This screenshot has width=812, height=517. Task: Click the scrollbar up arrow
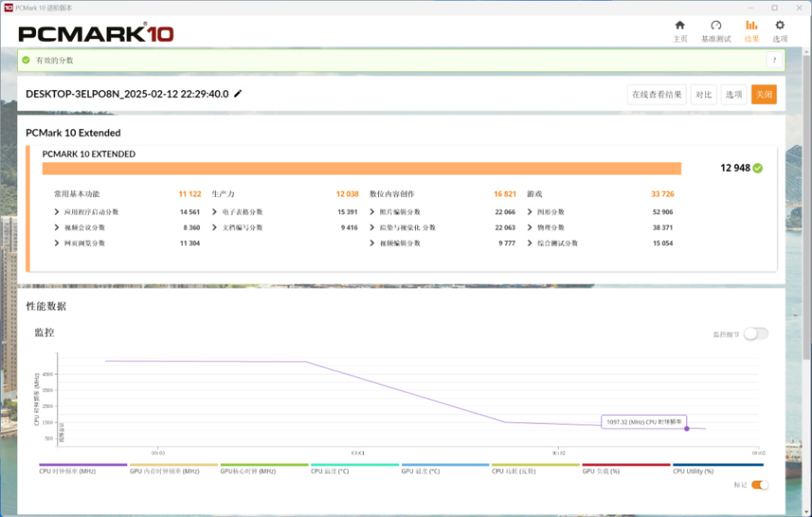coord(806,52)
